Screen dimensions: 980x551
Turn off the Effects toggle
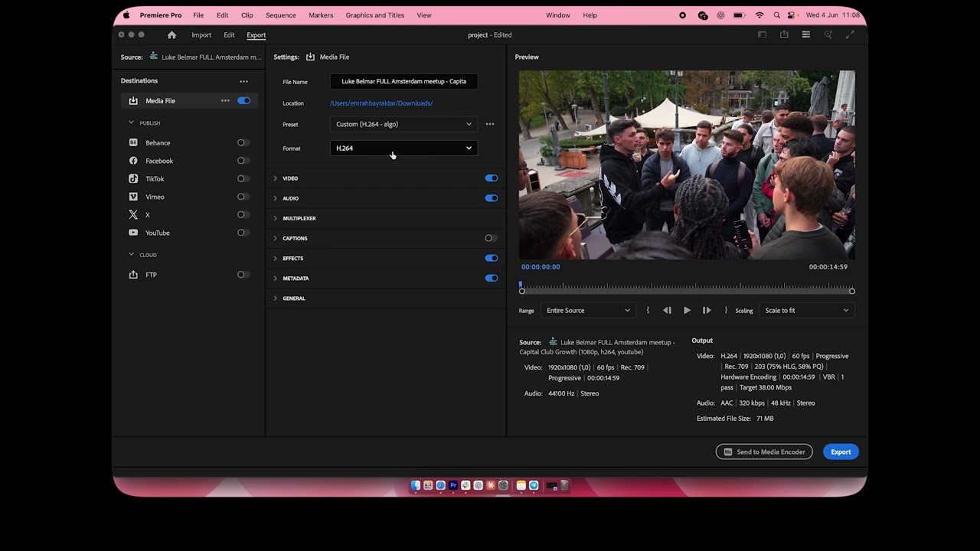click(491, 258)
